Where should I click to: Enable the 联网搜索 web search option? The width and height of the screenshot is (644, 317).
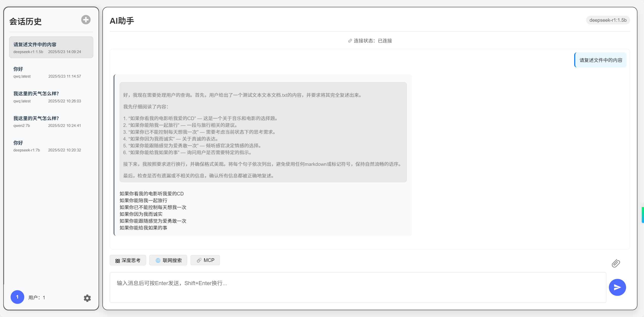pos(168,260)
